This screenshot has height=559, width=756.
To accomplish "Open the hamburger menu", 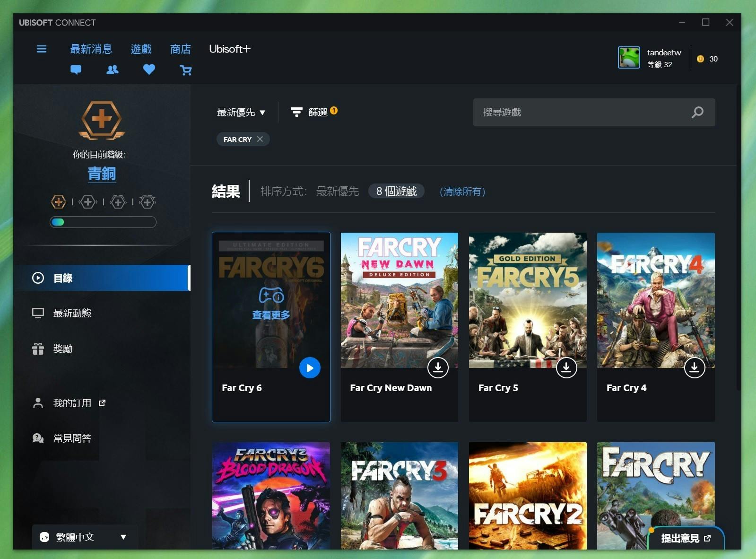I will pos(42,49).
